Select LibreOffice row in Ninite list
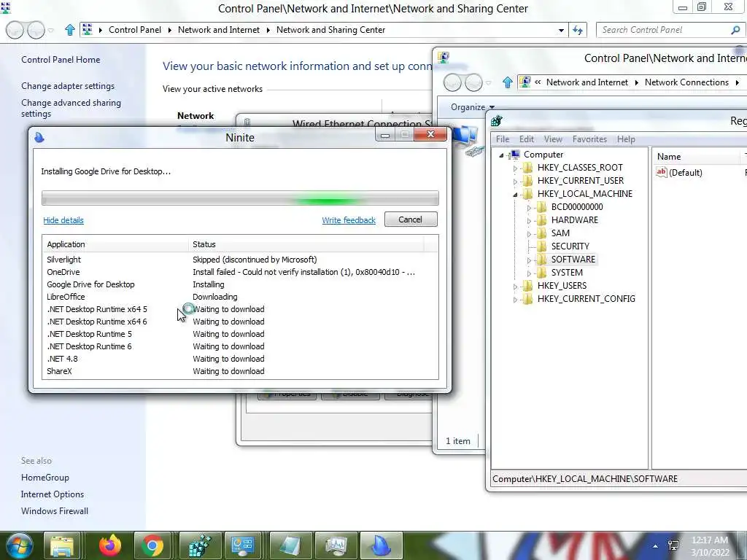Image resolution: width=747 pixels, height=560 pixels. 240,297
